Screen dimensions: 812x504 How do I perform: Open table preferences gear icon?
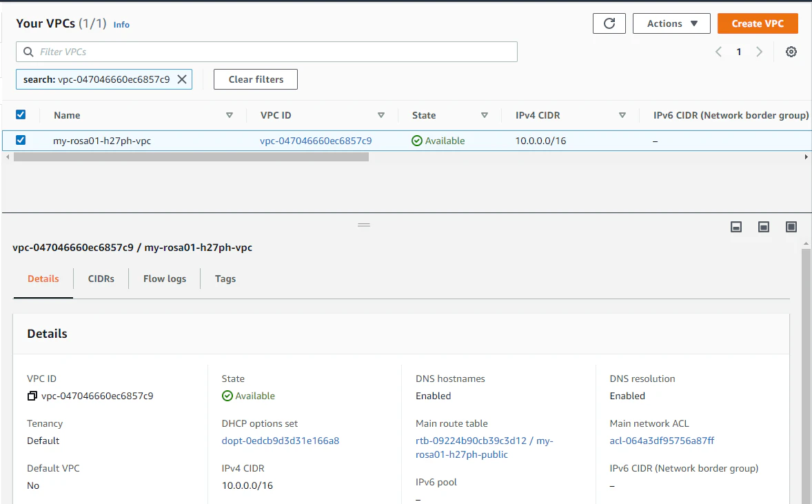[x=791, y=52]
